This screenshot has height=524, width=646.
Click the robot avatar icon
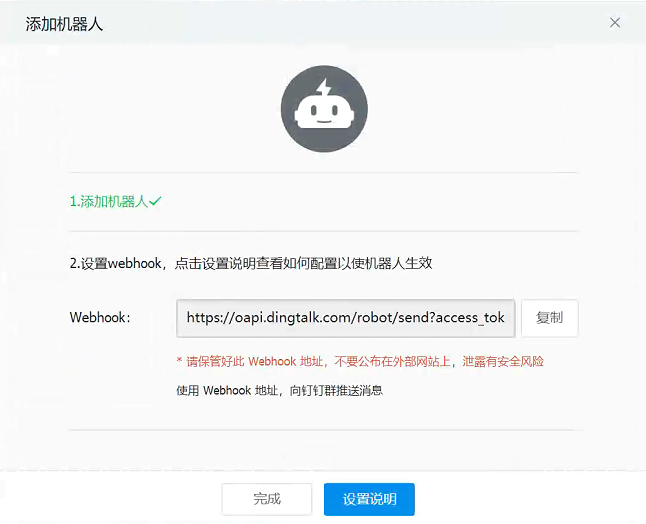tap(324, 109)
